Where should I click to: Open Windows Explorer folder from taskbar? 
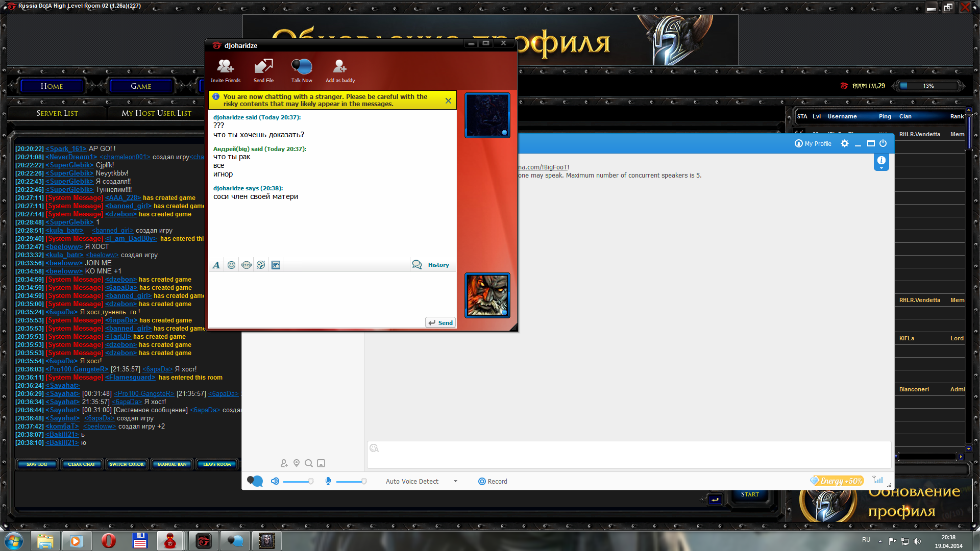(45, 541)
